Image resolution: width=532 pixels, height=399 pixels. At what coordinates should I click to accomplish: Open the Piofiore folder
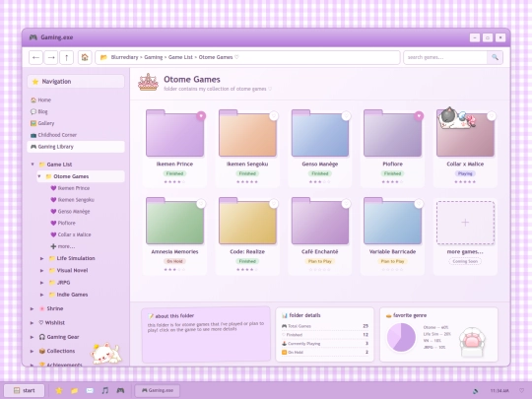(x=392, y=133)
